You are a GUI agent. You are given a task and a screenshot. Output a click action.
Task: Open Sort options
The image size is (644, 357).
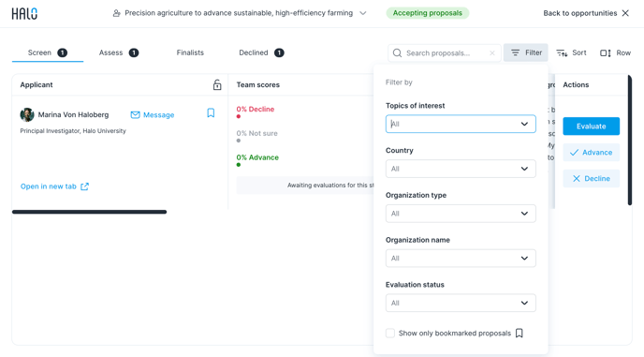coord(571,52)
